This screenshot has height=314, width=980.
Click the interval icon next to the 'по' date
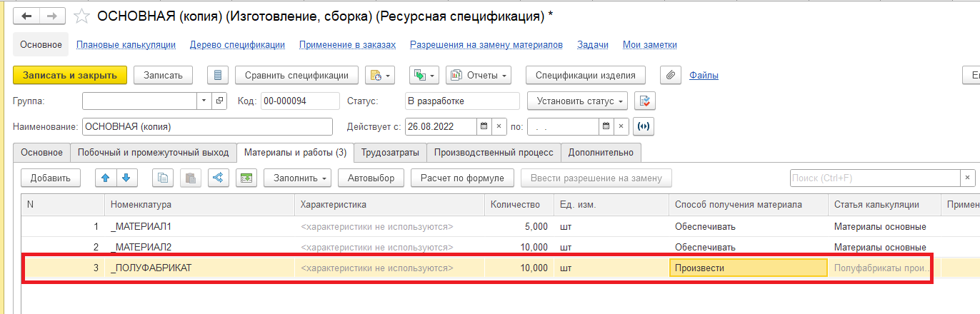tap(644, 126)
